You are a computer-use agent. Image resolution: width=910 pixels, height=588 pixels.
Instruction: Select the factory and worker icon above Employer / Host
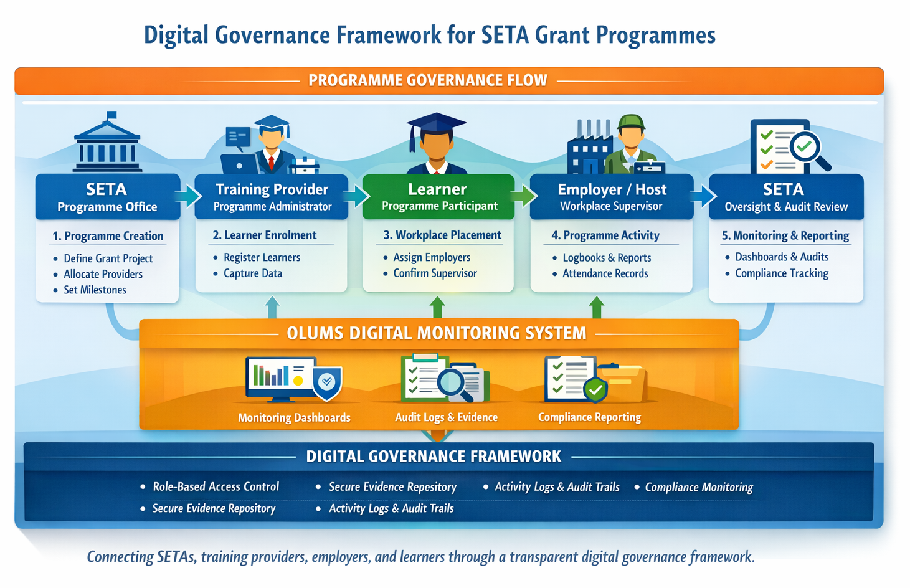(615, 145)
